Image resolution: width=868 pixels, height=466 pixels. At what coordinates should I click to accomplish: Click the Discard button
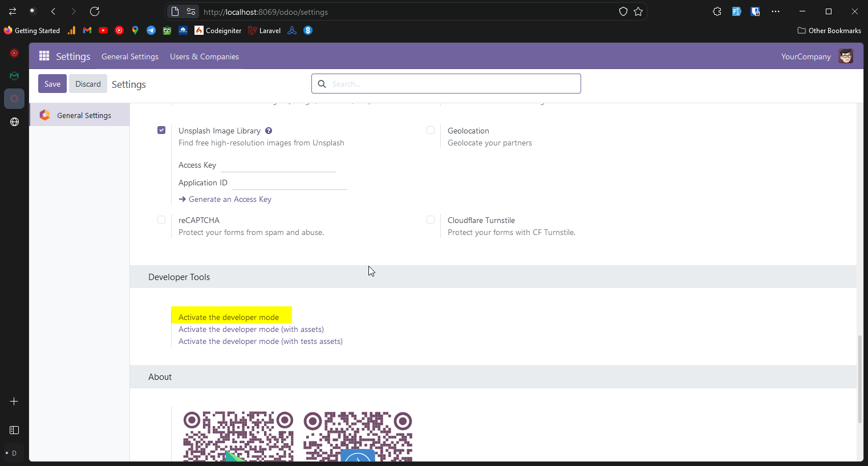pos(88,84)
